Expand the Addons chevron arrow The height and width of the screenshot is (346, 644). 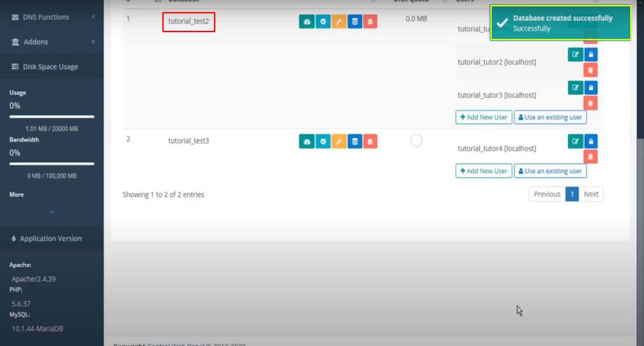(93, 42)
